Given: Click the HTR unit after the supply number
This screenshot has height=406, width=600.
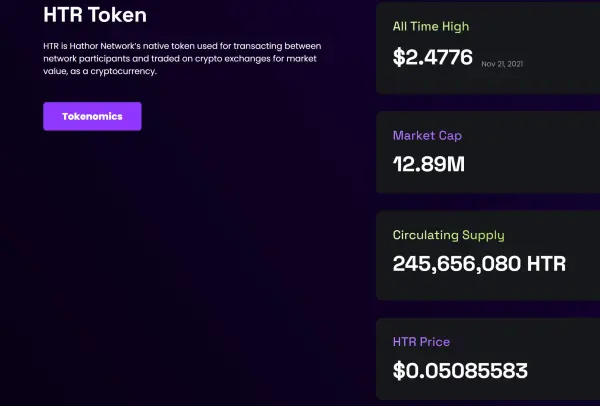Looking at the screenshot, I should tap(547, 264).
